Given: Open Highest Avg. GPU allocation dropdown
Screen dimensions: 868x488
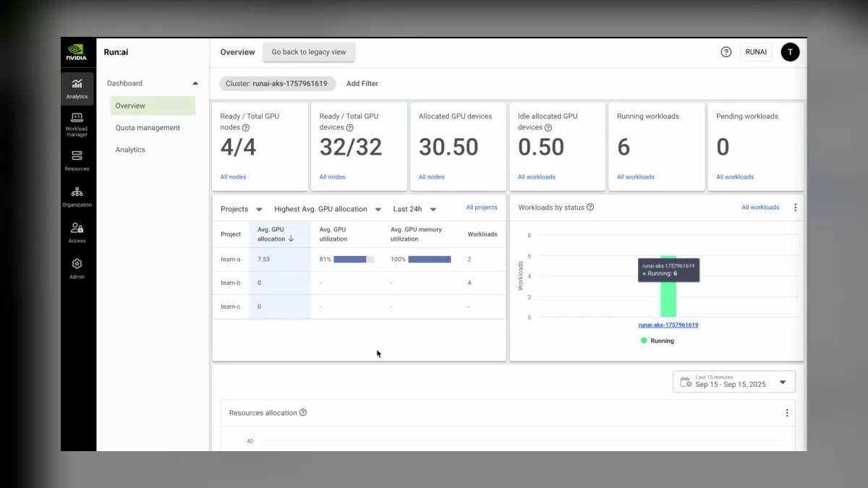Looking at the screenshot, I should click(x=328, y=209).
